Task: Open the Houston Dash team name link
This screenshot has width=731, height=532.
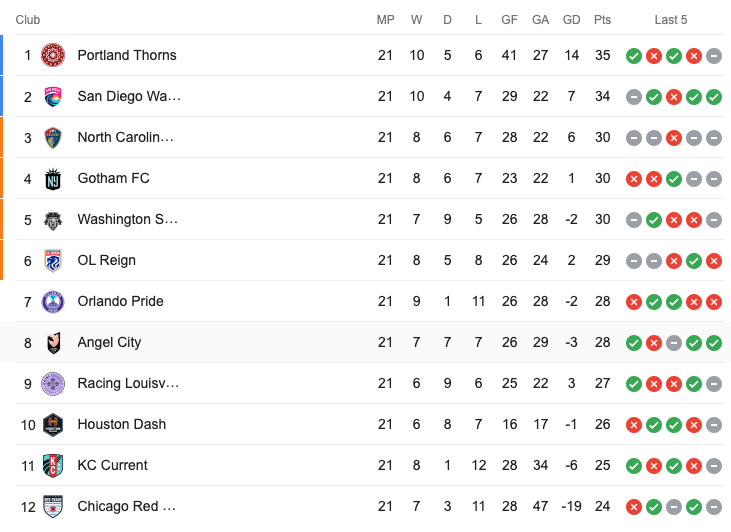Action: point(122,424)
